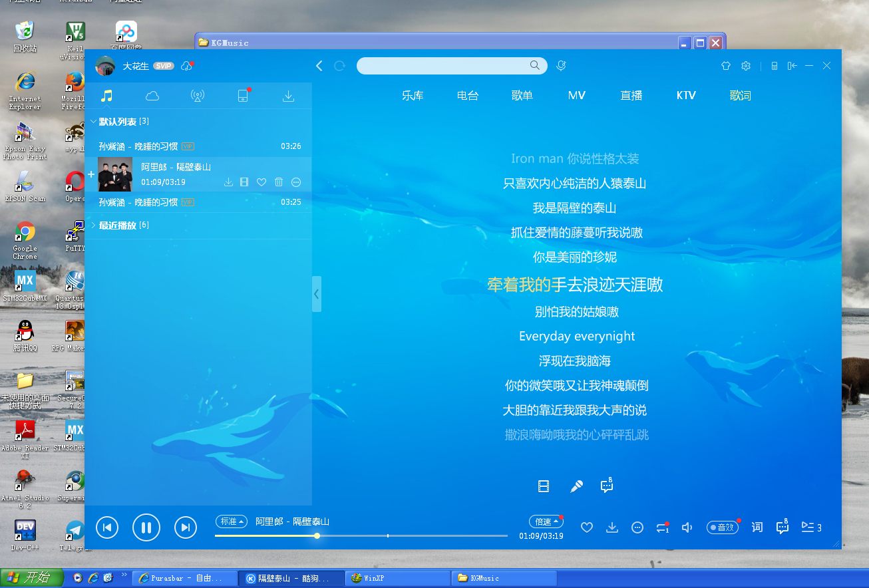This screenshot has width=869, height=588.
Task: Favorite the song using playlist row heart
Action: (261, 182)
